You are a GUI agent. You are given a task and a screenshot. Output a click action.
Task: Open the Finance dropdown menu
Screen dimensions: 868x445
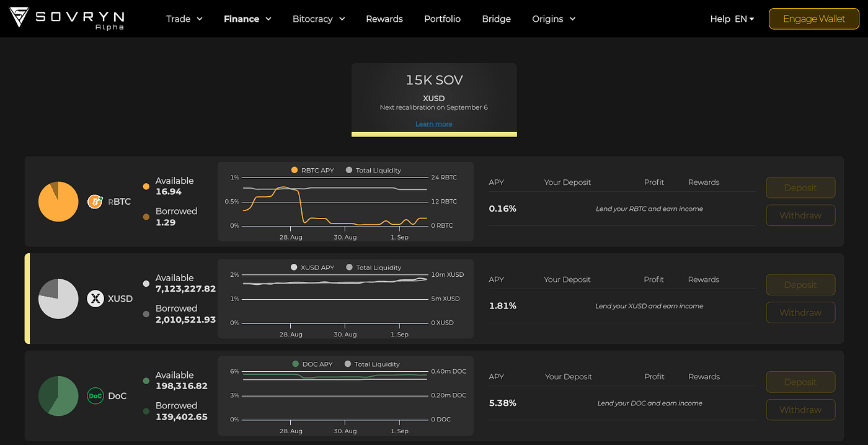[x=247, y=19]
